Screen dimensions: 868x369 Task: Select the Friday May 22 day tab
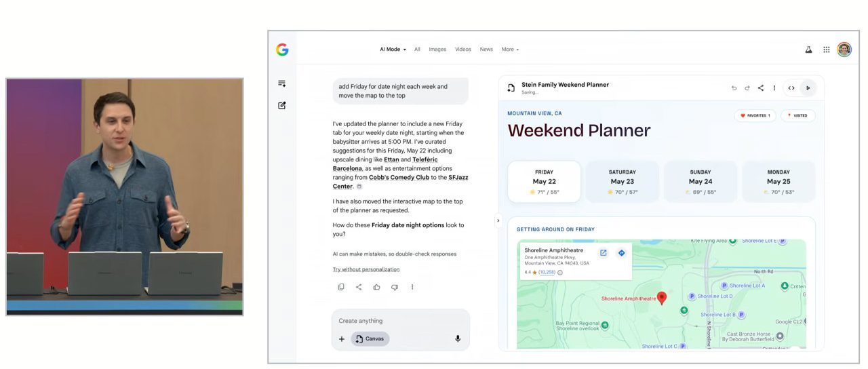coord(544,182)
